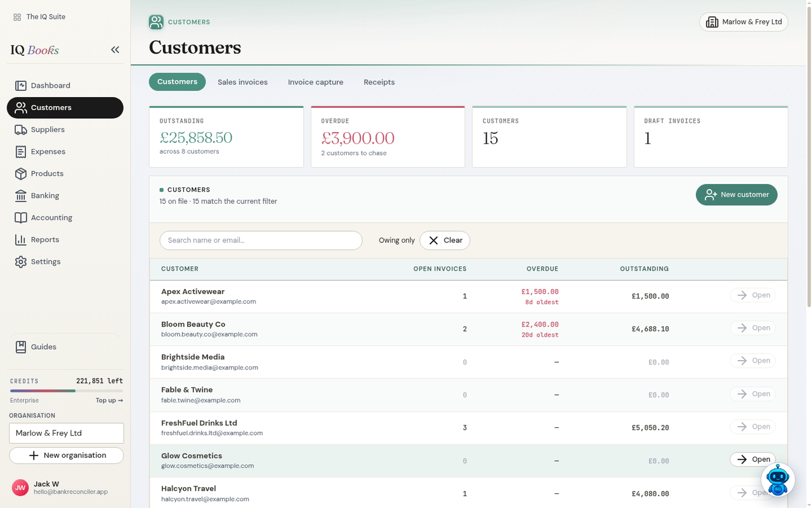Open the Marlow & Frey Ltd company switcher

click(743, 22)
